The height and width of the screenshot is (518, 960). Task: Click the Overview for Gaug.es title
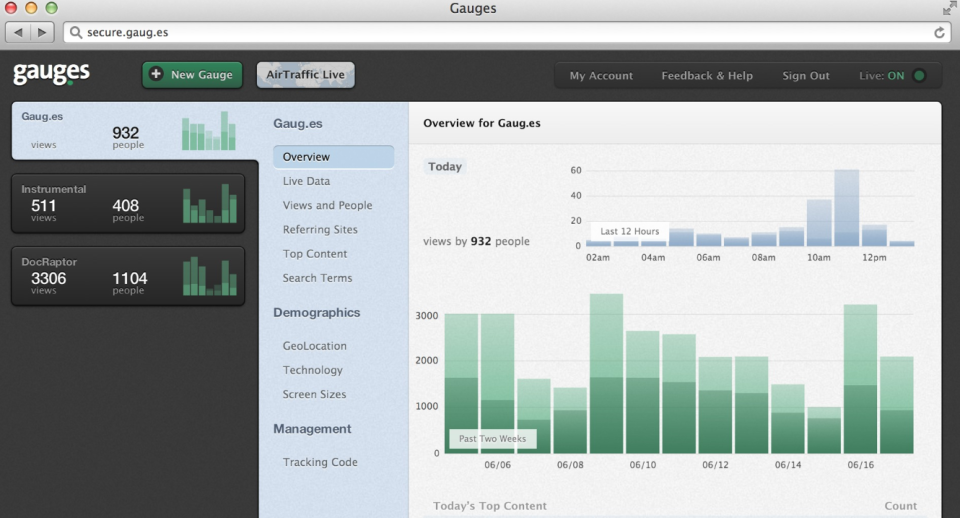(482, 123)
